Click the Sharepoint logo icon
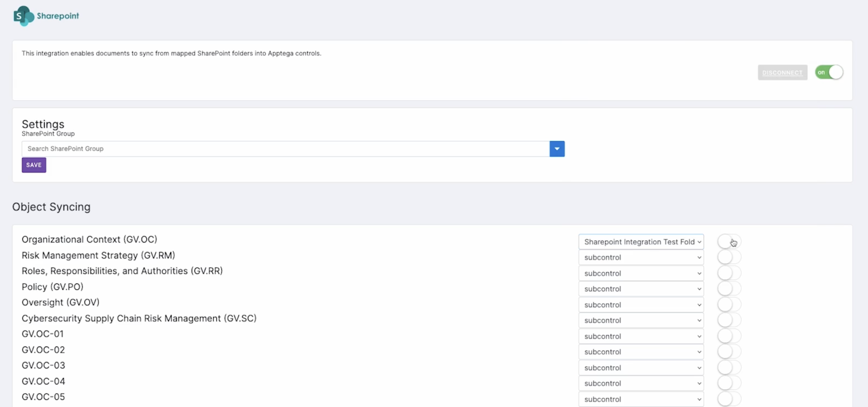The image size is (868, 407). tap(23, 16)
